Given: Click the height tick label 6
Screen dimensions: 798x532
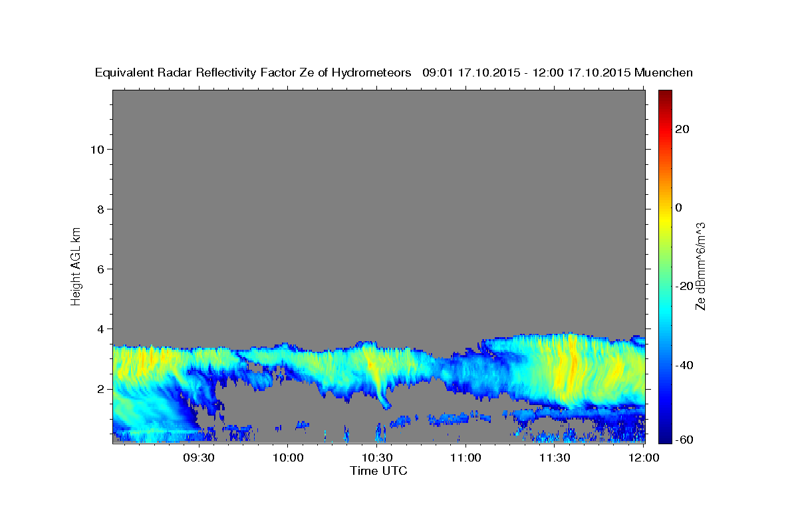Looking at the screenshot, I should point(101,269).
